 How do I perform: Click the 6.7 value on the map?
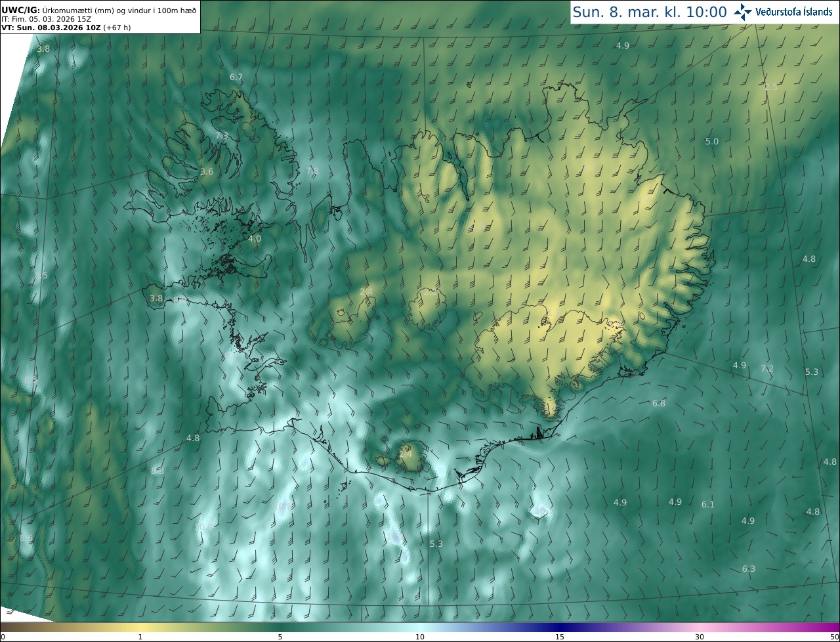point(236,77)
